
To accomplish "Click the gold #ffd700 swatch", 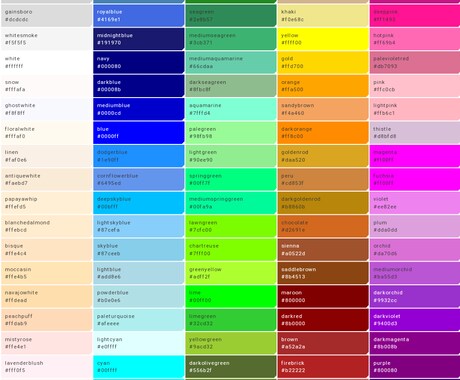I will click(323, 62).
